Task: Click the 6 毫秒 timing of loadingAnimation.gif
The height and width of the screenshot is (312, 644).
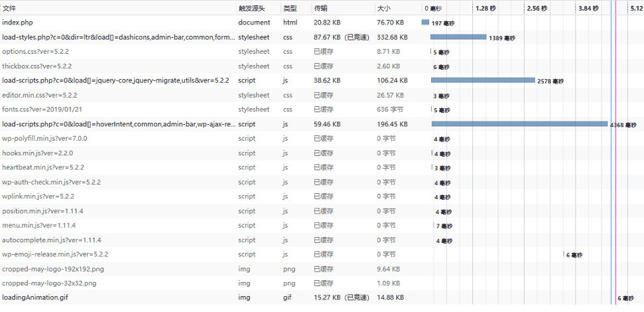Action: coord(625,299)
